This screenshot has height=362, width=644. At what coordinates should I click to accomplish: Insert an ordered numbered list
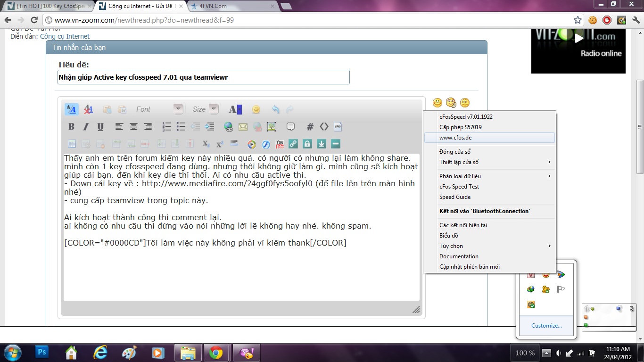tap(166, 127)
